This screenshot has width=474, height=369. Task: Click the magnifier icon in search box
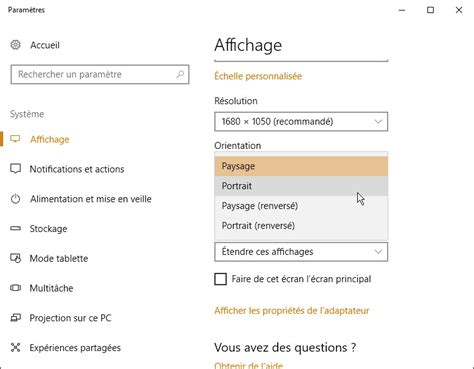180,74
